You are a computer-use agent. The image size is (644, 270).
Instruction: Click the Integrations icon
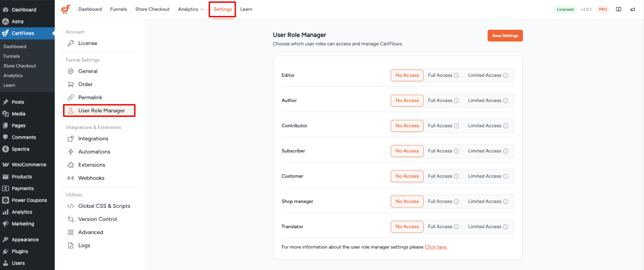click(70, 139)
